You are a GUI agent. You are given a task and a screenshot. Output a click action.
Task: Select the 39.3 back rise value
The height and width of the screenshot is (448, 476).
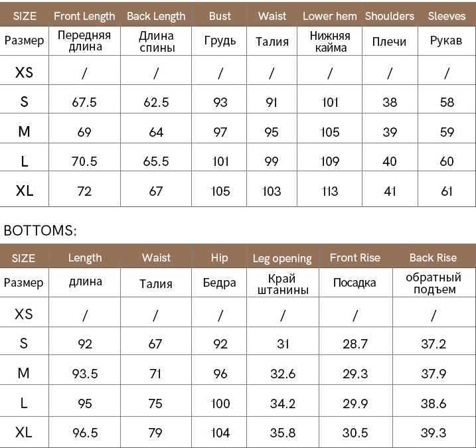pos(433,433)
